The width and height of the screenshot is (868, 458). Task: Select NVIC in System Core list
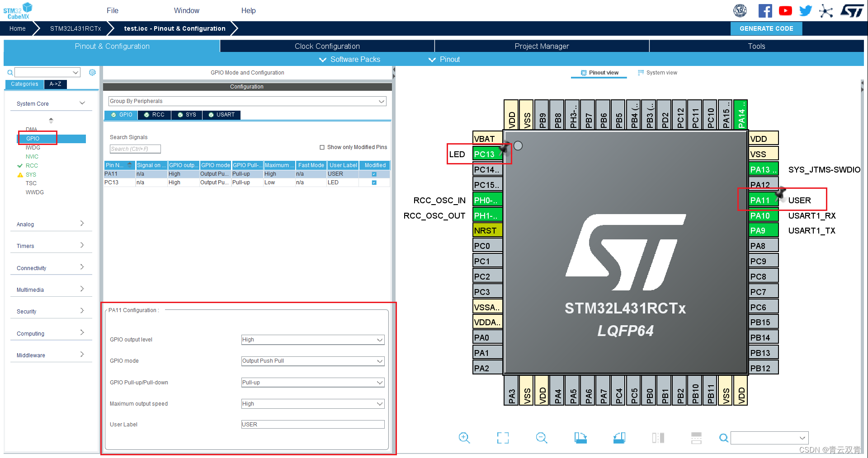coord(32,157)
